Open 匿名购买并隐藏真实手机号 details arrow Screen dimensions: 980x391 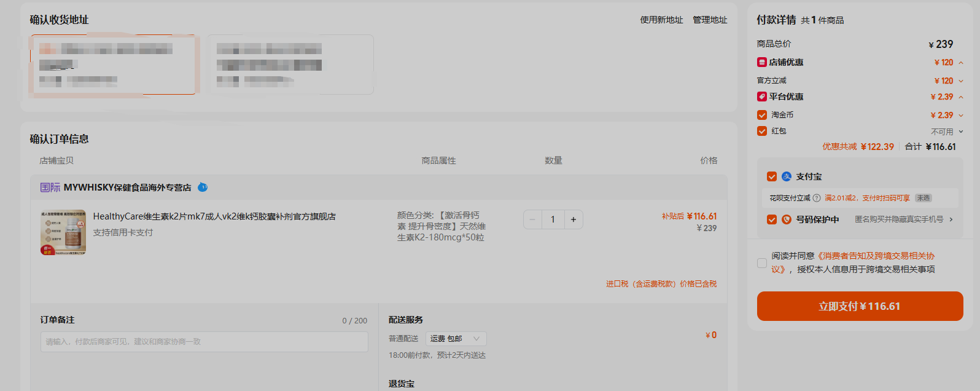(x=951, y=219)
